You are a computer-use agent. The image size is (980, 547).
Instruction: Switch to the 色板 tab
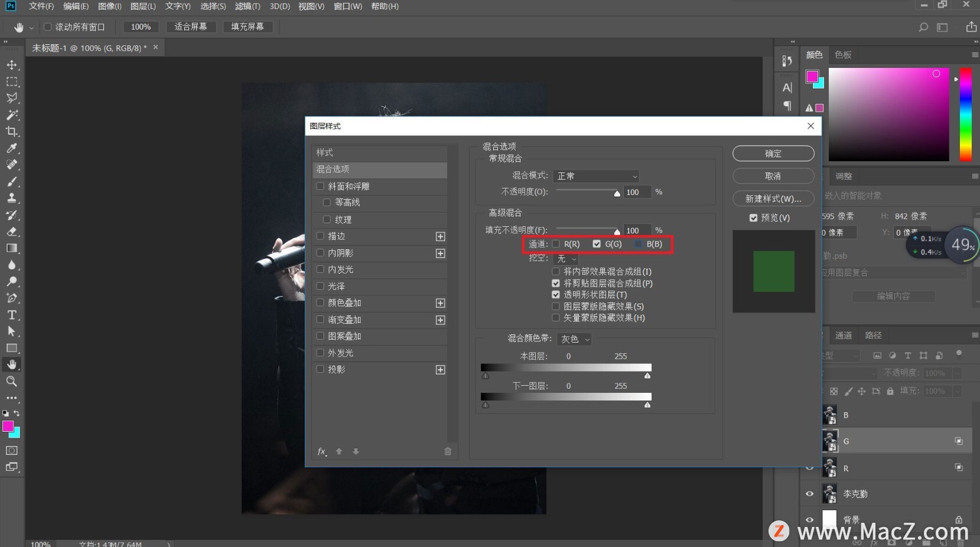tap(843, 55)
